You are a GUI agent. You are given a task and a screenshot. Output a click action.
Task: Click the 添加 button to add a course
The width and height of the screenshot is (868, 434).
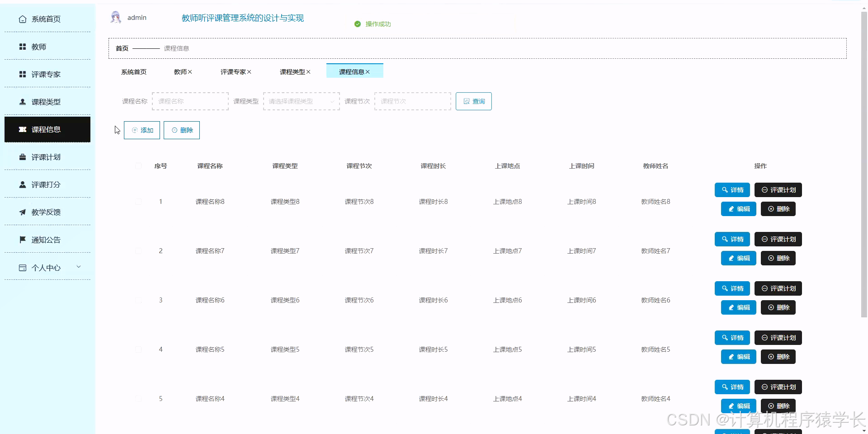pos(142,130)
